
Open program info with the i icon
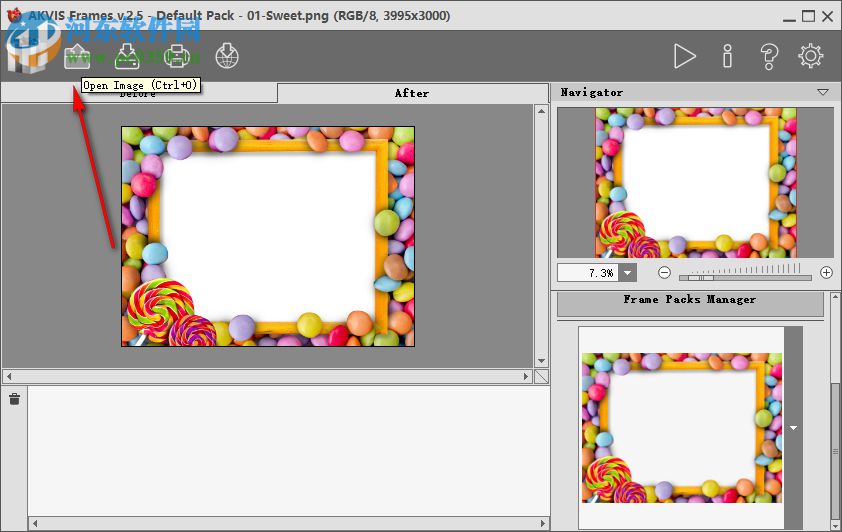click(x=727, y=56)
